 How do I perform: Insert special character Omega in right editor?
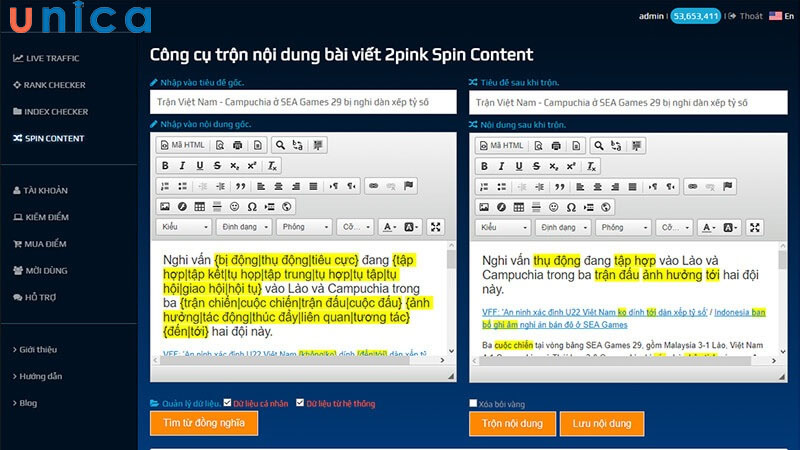pyautogui.click(x=571, y=207)
